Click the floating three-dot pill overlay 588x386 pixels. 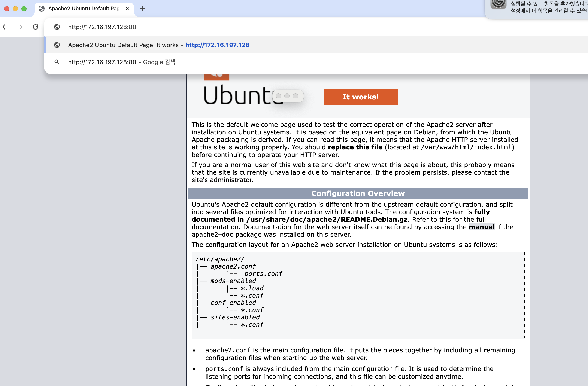point(288,96)
